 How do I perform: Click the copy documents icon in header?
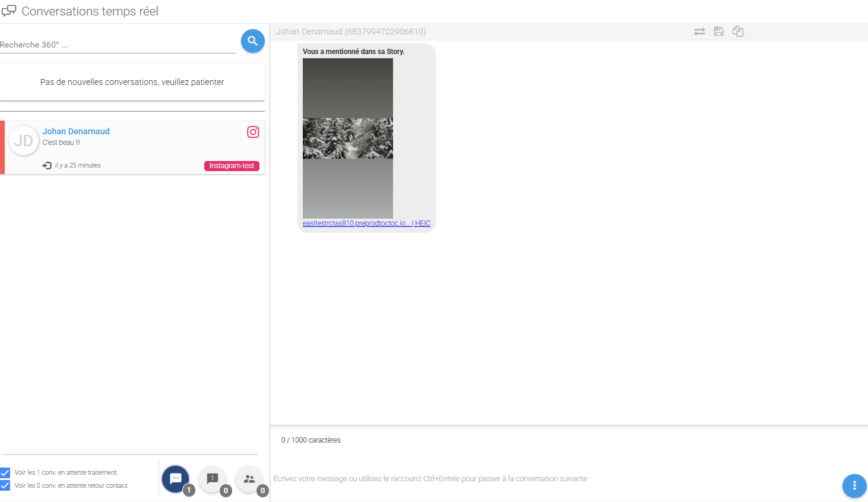click(x=738, y=31)
